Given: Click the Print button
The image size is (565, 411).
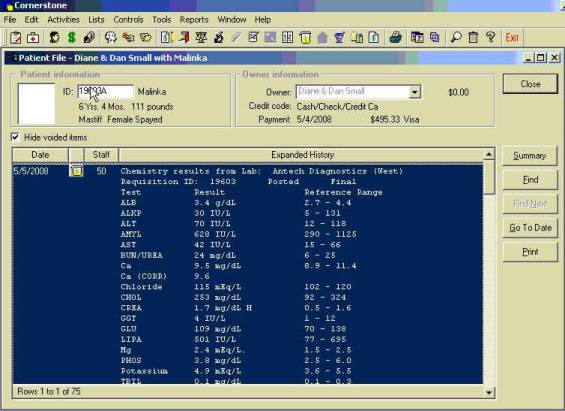Looking at the screenshot, I should pyautogui.click(x=530, y=252).
